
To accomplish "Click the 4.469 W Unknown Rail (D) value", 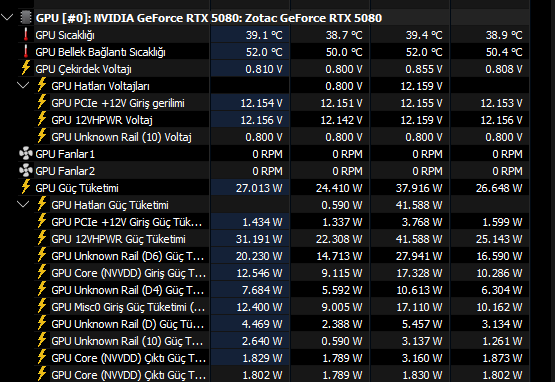I will coord(262,324).
